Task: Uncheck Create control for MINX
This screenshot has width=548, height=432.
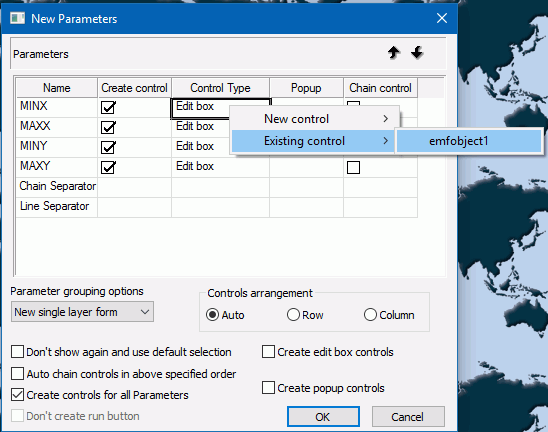Action: click(108, 107)
